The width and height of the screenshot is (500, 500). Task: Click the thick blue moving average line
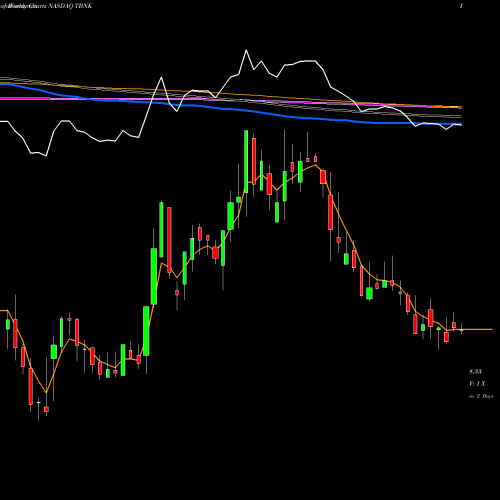pyautogui.click(x=231, y=109)
